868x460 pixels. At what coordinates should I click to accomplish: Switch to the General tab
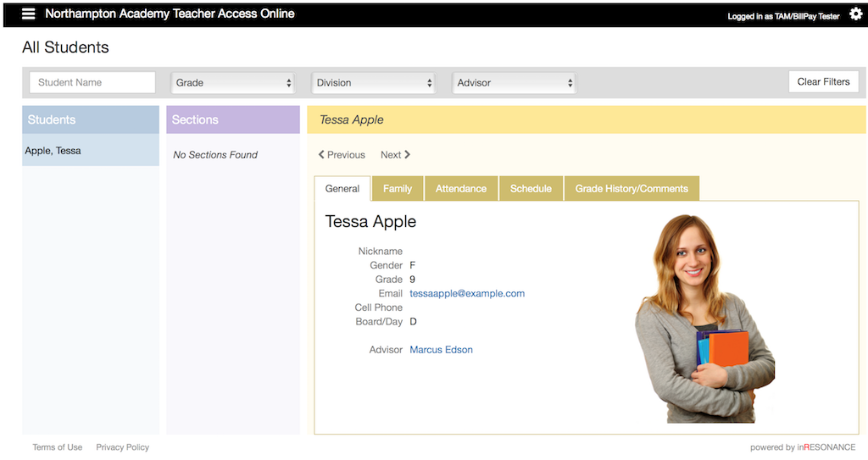(x=342, y=189)
